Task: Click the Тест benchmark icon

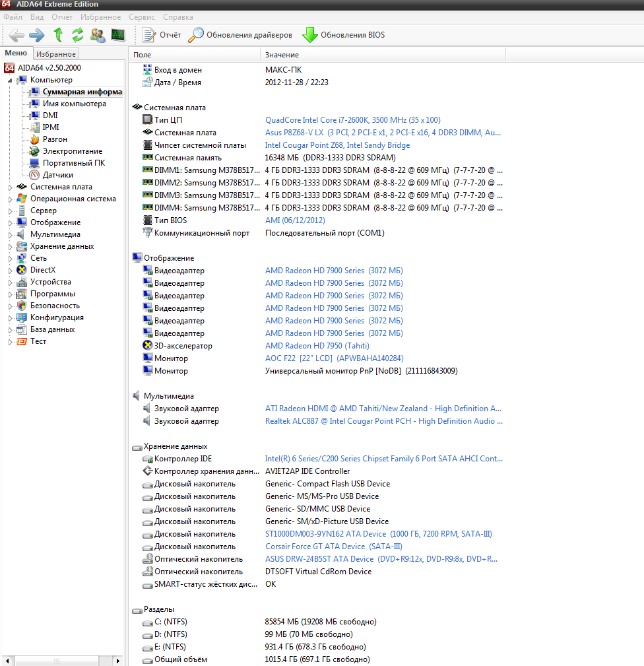Action: (x=22, y=341)
